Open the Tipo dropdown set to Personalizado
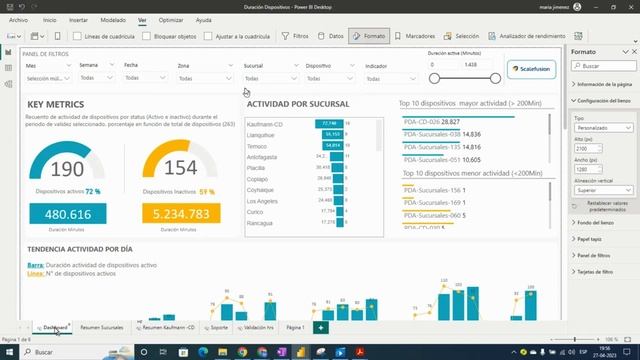 (603, 128)
